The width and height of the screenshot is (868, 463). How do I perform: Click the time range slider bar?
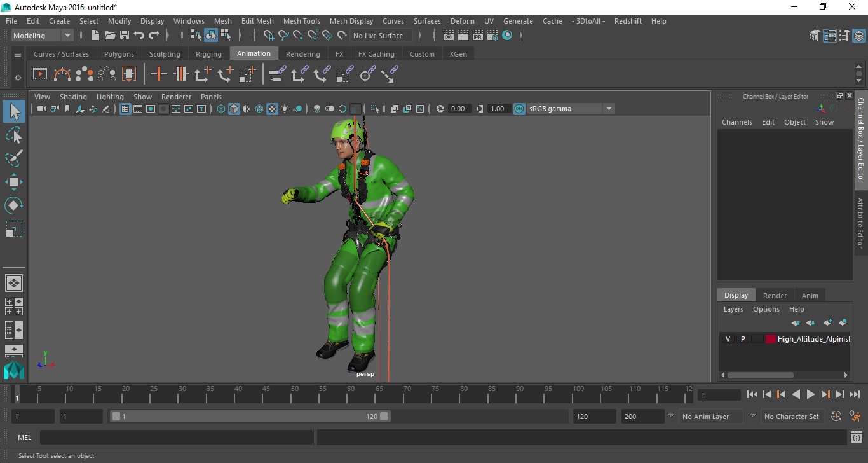(x=250, y=417)
